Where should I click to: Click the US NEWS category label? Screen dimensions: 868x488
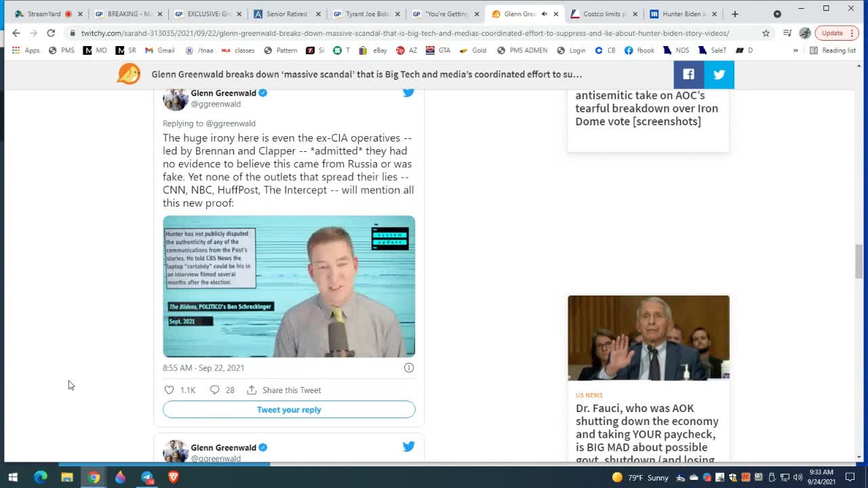click(x=589, y=395)
